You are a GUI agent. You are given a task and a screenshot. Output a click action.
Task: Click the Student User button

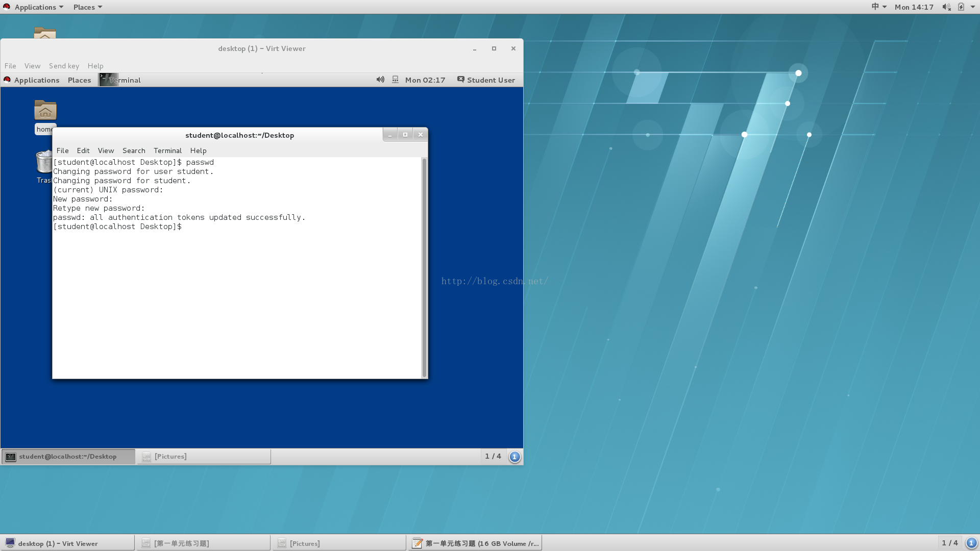pos(486,80)
